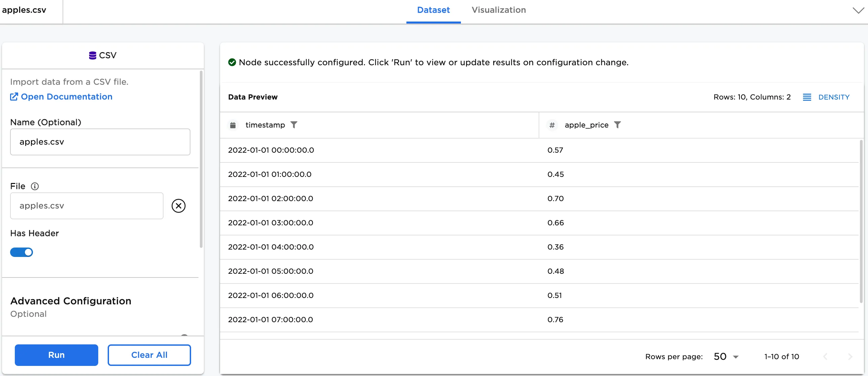The image size is (868, 376).
Task: Open the apple_price column filter
Action: tap(618, 125)
